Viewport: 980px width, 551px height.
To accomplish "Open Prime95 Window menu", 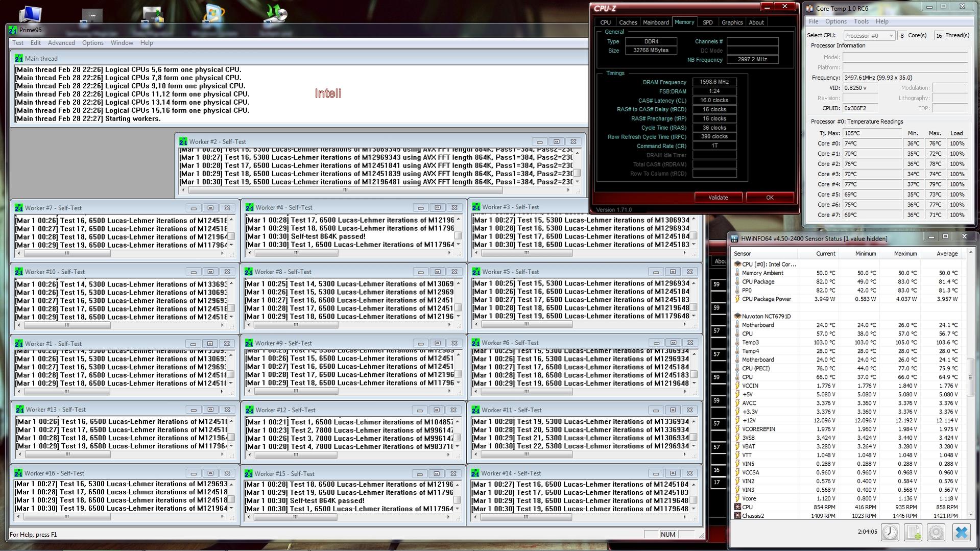I will [122, 43].
